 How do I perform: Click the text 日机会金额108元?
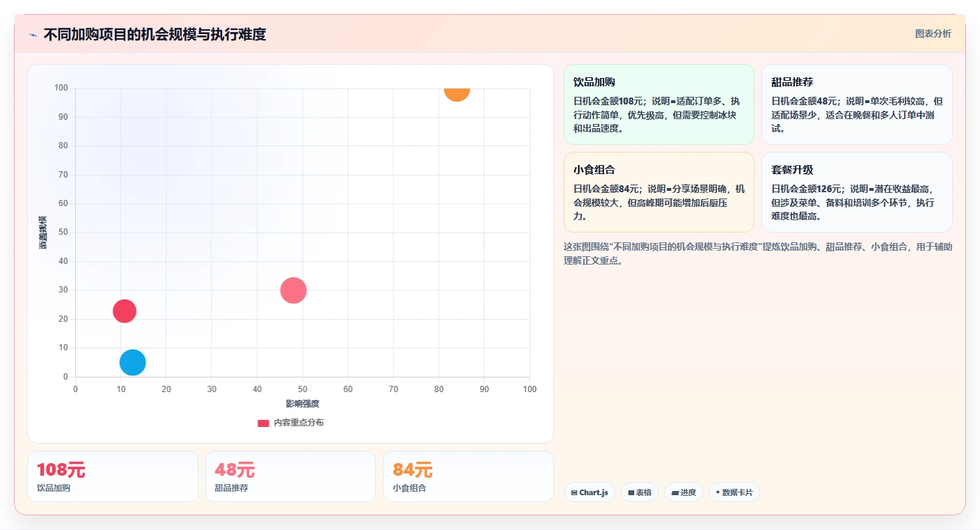coord(608,101)
